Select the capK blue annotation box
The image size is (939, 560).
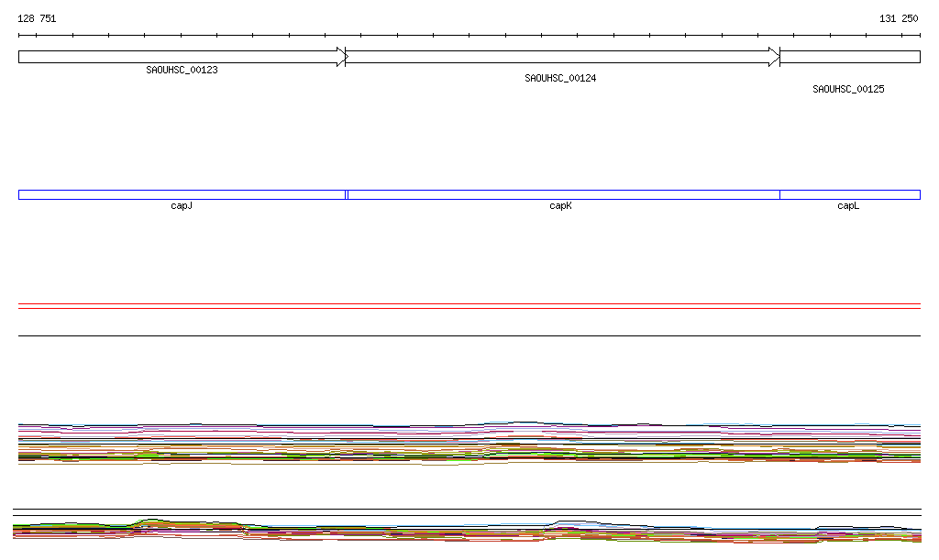(x=563, y=194)
